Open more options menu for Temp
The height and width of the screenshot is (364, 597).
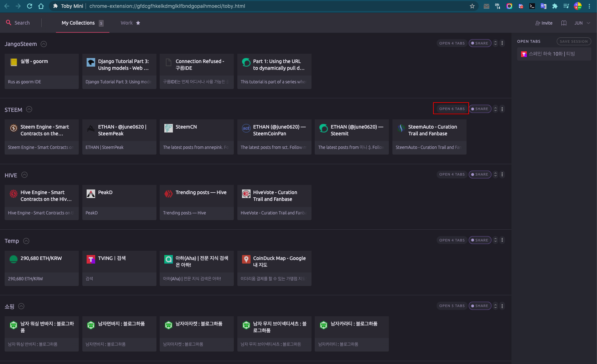[x=502, y=240]
